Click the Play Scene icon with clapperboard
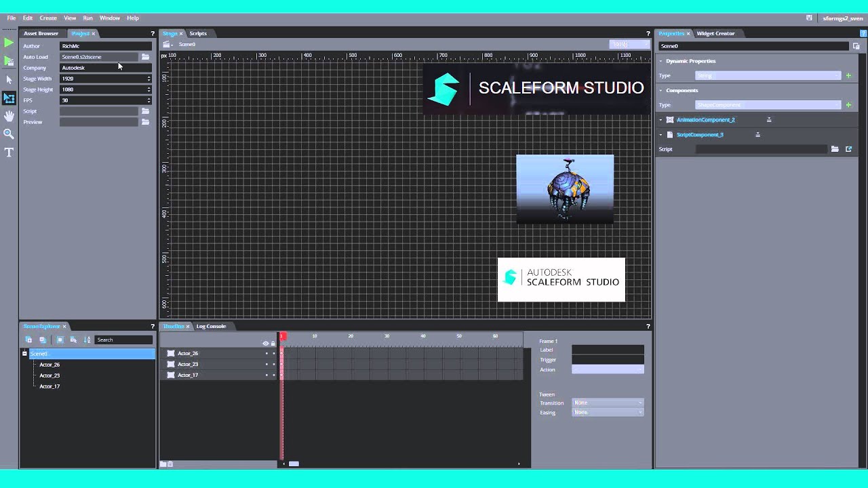 coord(9,61)
